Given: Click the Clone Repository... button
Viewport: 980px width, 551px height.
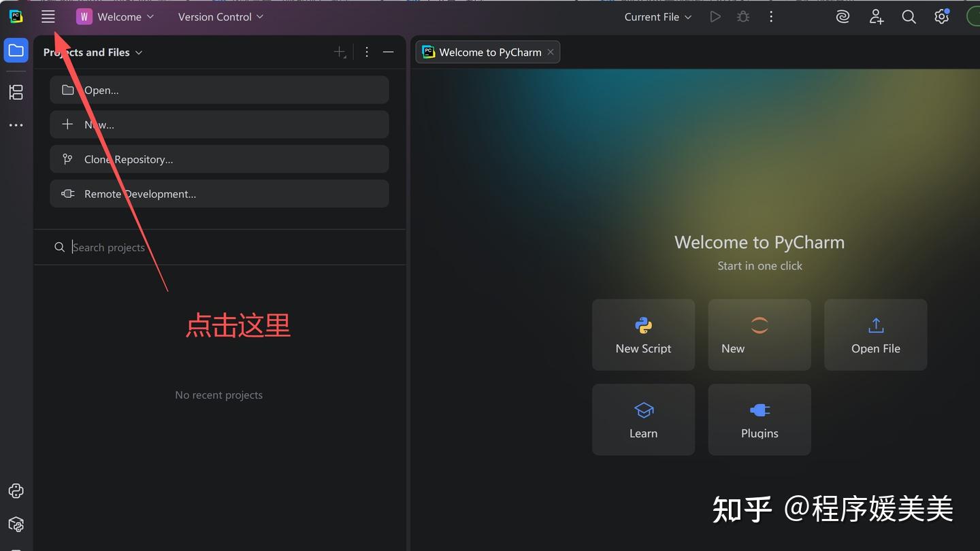Looking at the screenshot, I should pyautogui.click(x=219, y=159).
